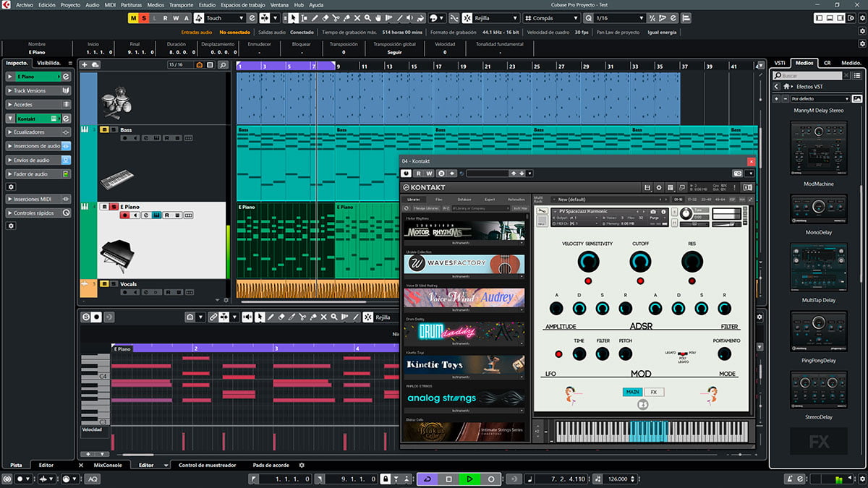Viewport: 868px width, 488px height.
Task: Click AQ button in bottom transport bar
Action: pos(93,479)
